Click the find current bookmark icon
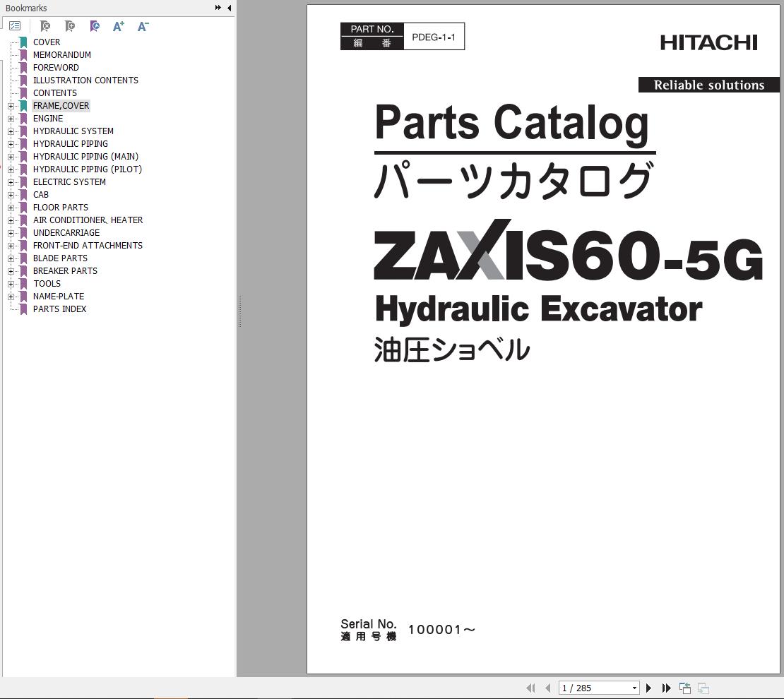The height and width of the screenshot is (699, 784). [x=95, y=26]
